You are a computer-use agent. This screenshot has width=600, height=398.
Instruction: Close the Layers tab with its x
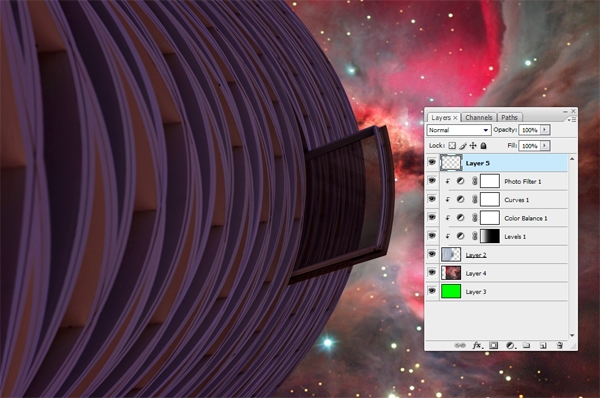click(x=455, y=118)
